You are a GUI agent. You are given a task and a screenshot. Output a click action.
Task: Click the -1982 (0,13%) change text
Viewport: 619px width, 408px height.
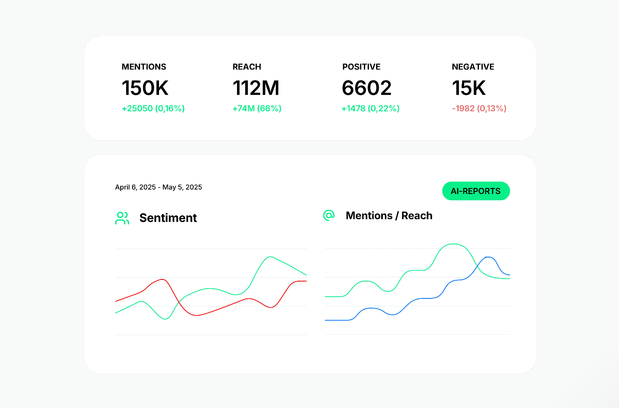(479, 108)
